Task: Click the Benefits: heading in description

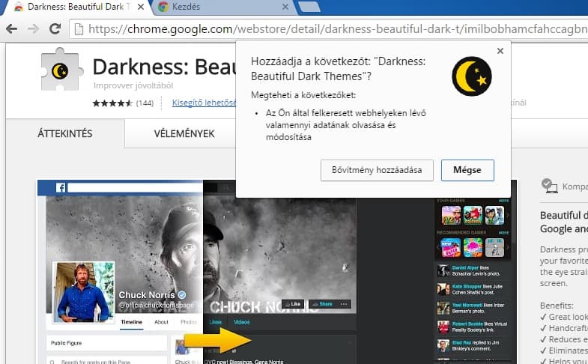Action: (557, 306)
